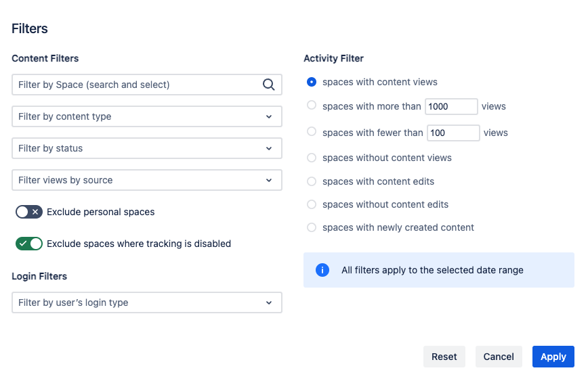This screenshot has height=383, width=588.
Task: Select spaces with more than views option
Action: tap(312, 106)
